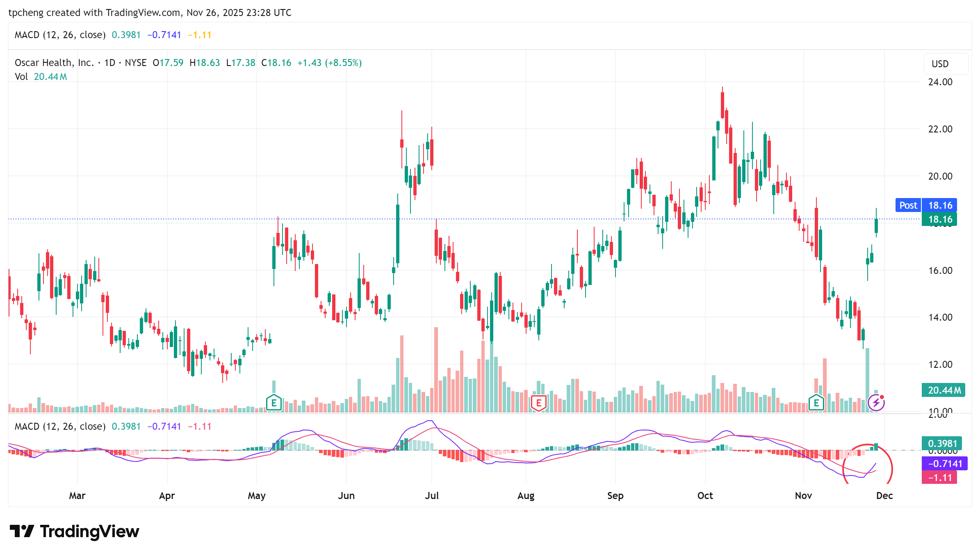Click the green 20.44M volume tag
The height and width of the screenshot is (556, 980).
[x=943, y=390]
